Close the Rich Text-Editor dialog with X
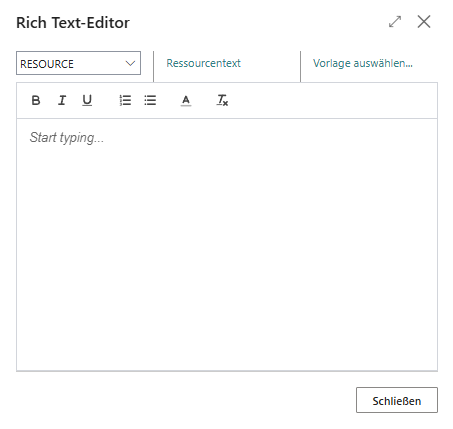 pos(424,22)
